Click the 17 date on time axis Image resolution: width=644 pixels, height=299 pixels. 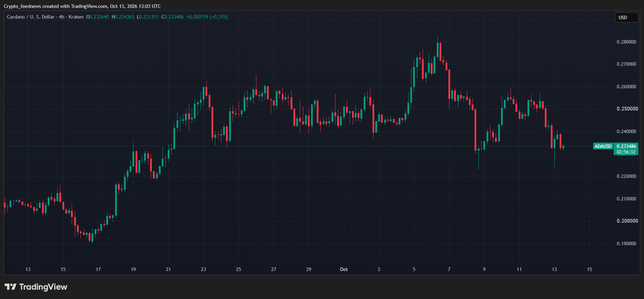pos(98,269)
